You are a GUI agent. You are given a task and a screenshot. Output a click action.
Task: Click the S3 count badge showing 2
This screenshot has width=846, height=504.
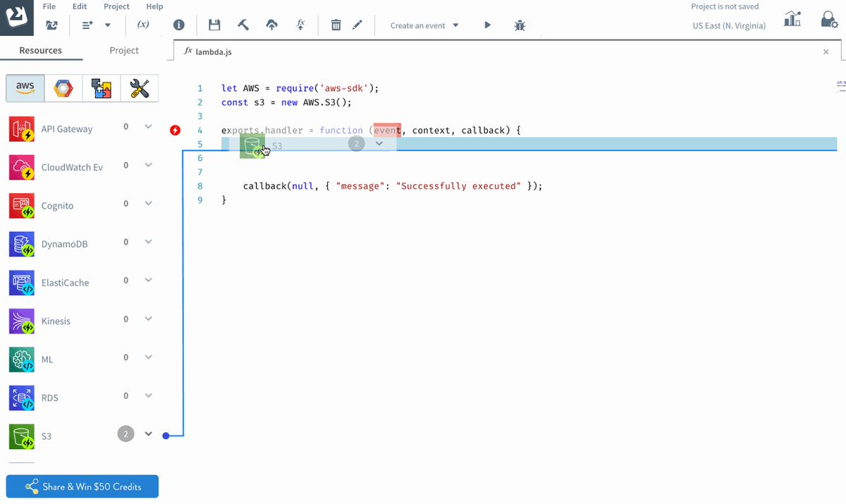pos(125,434)
